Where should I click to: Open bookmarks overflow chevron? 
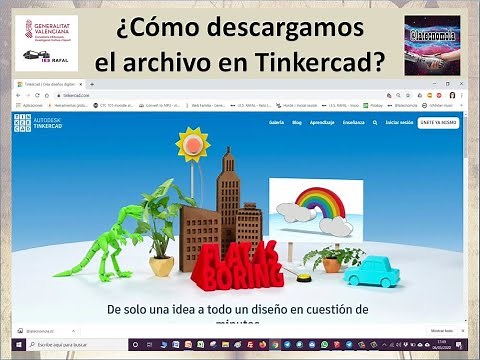tap(462, 105)
